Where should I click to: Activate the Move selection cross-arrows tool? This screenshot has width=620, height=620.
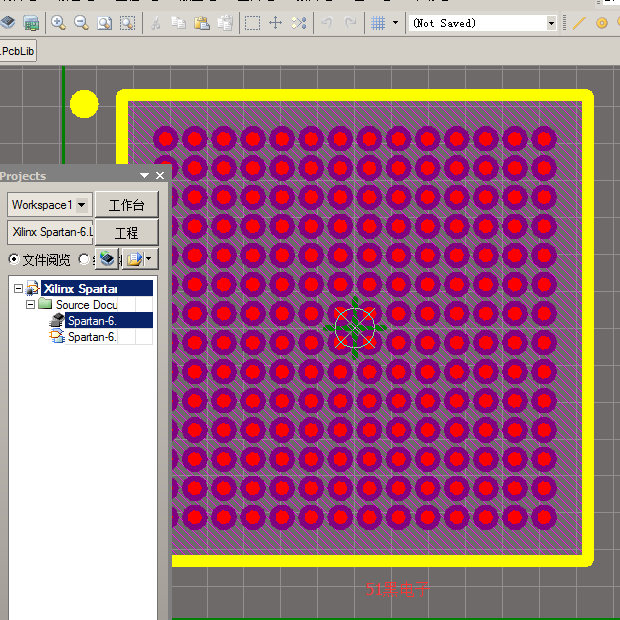click(275, 23)
